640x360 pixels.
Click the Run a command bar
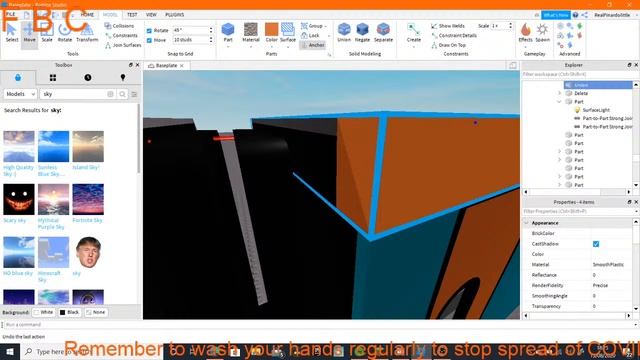point(318,325)
